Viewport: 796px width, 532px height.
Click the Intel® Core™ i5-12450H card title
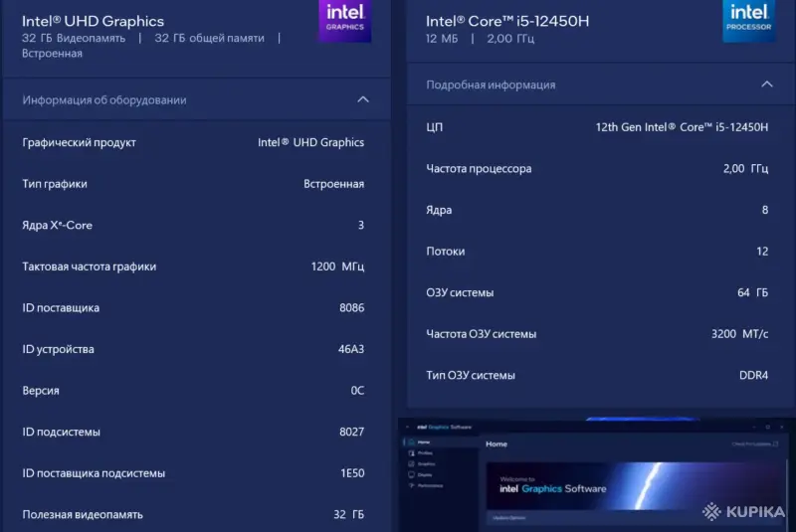[x=507, y=21]
